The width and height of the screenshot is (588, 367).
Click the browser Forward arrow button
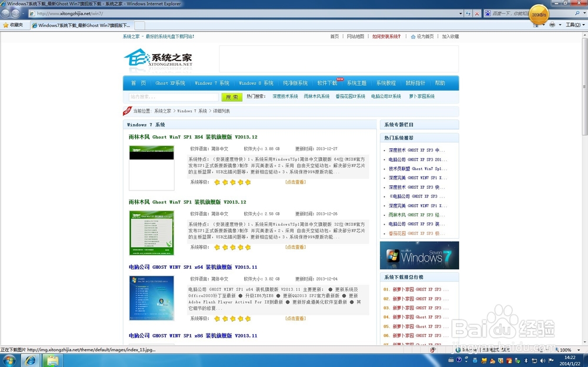16,14
